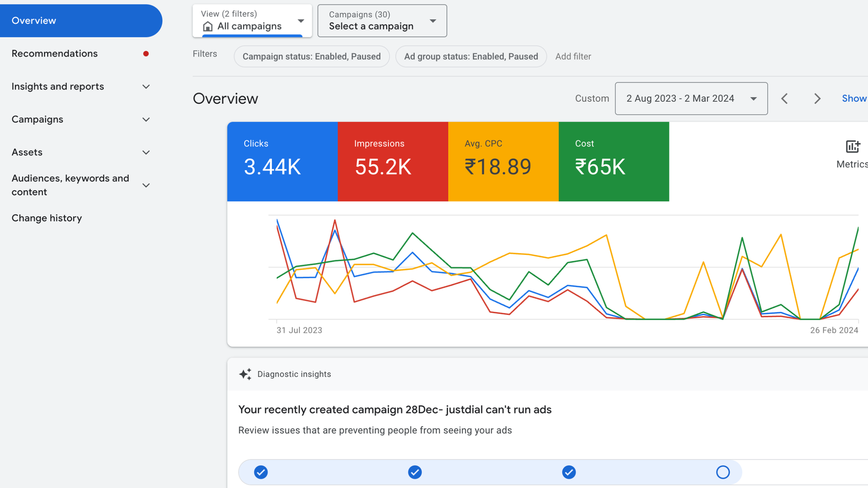
Task: Go to next date range arrow
Action: 817,99
